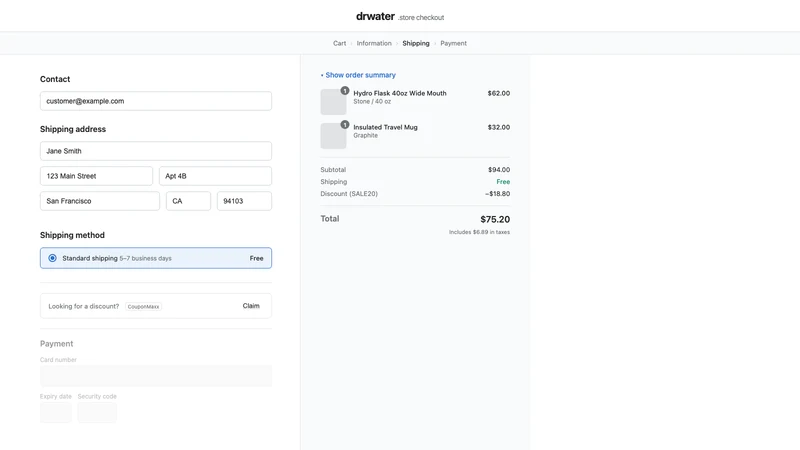Select the Standard shipping radio button
The image size is (800, 450).
coord(53,258)
